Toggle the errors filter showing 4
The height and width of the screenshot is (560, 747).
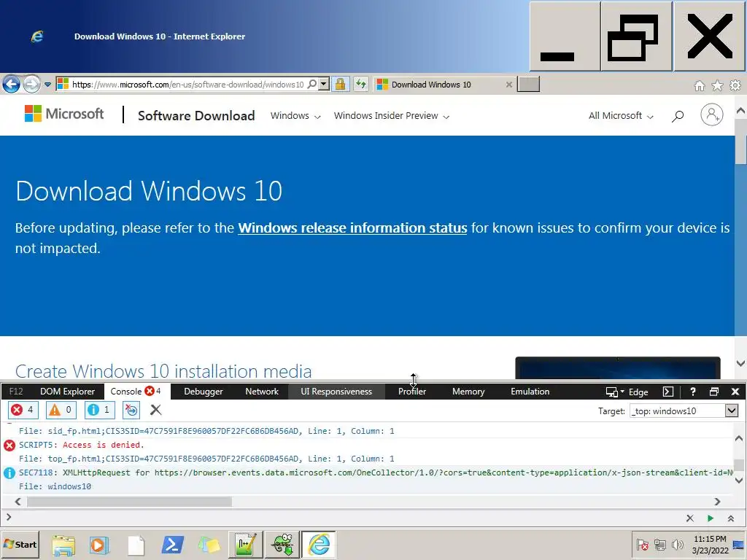[x=23, y=410]
